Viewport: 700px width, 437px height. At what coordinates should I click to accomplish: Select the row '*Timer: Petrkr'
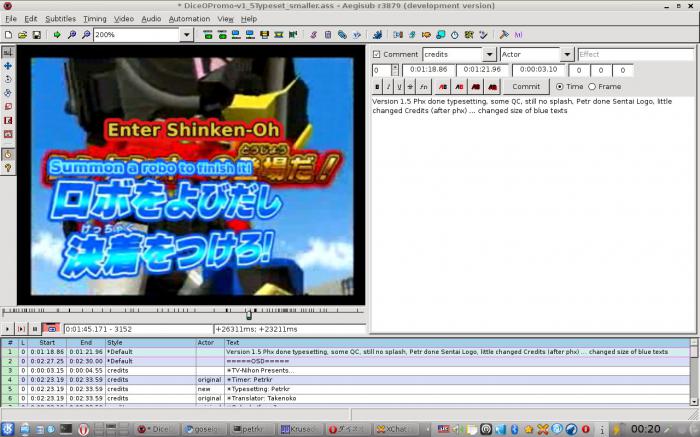point(345,380)
